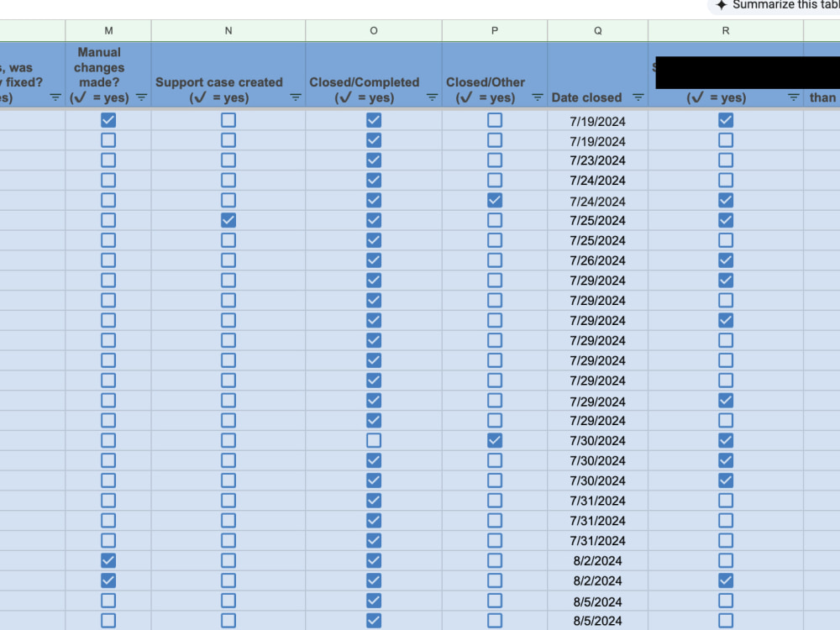Select the first 8/5/2024 date cell

point(598,601)
